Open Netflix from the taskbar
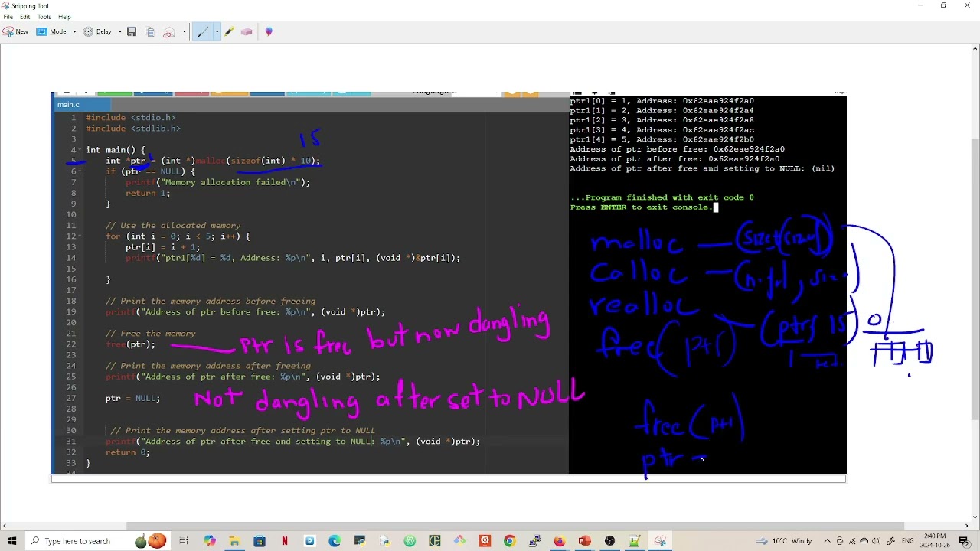This screenshot has height=551, width=980. (285, 541)
